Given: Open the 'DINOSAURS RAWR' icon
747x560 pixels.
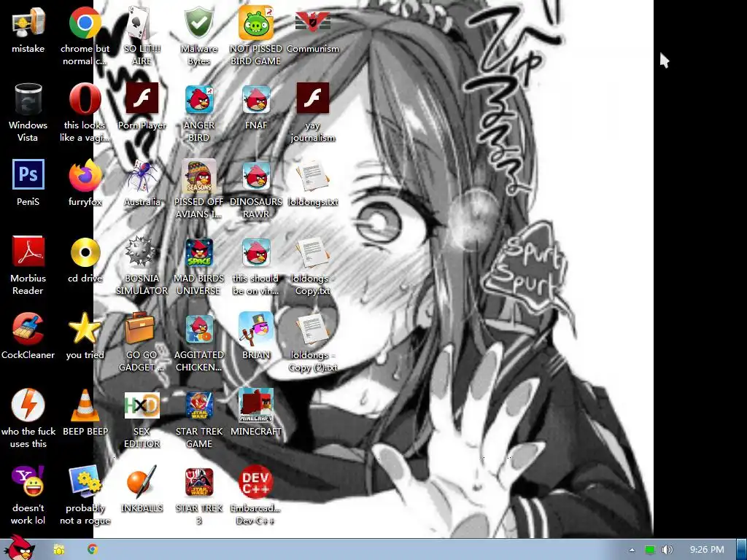Looking at the screenshot, I should pos(256,175).
